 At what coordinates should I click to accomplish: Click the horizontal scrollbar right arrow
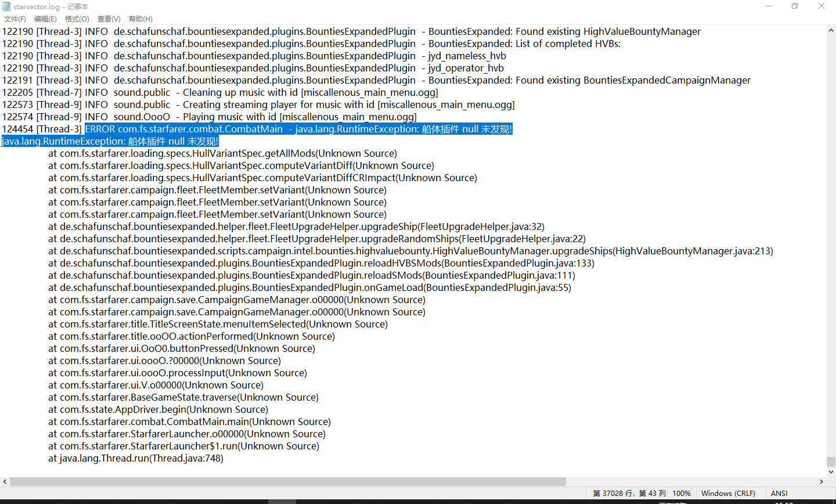821,481
